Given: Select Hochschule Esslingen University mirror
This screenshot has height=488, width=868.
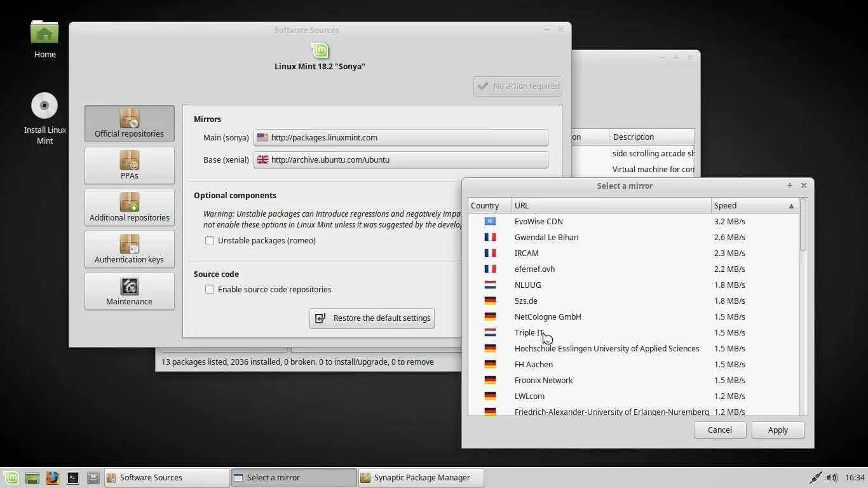Looking at the screenshot, I should pos(633,348).
